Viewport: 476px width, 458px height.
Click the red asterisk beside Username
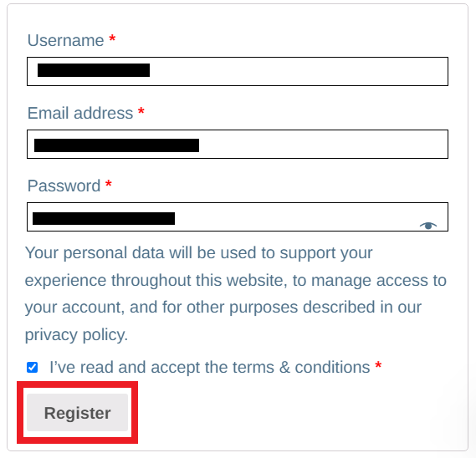click(x=112, y=38)
